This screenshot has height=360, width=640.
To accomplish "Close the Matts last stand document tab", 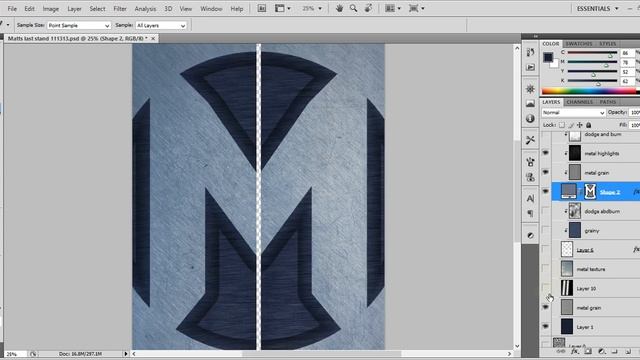I will [x=153, y=38].
